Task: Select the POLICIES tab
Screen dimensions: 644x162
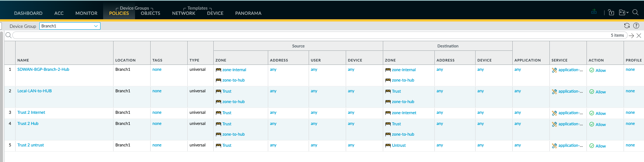Action: pyautogui.click(x=119, y=13)
